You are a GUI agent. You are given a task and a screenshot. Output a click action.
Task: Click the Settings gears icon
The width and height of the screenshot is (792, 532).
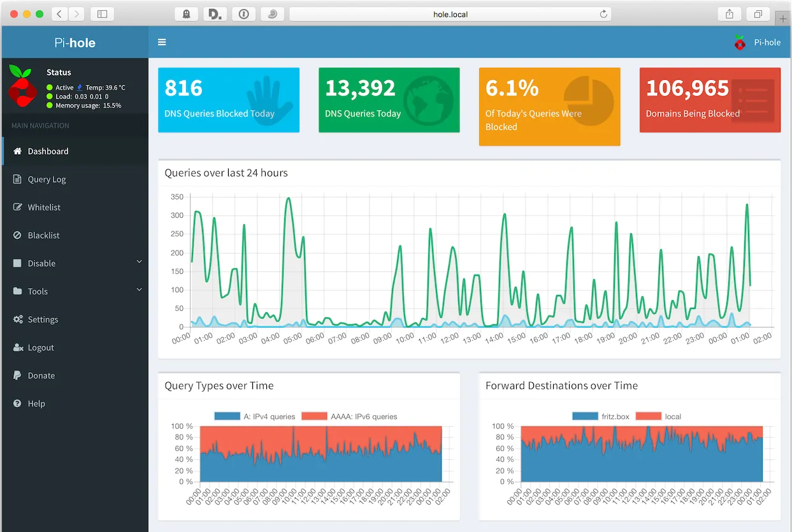tap(18, 319)
